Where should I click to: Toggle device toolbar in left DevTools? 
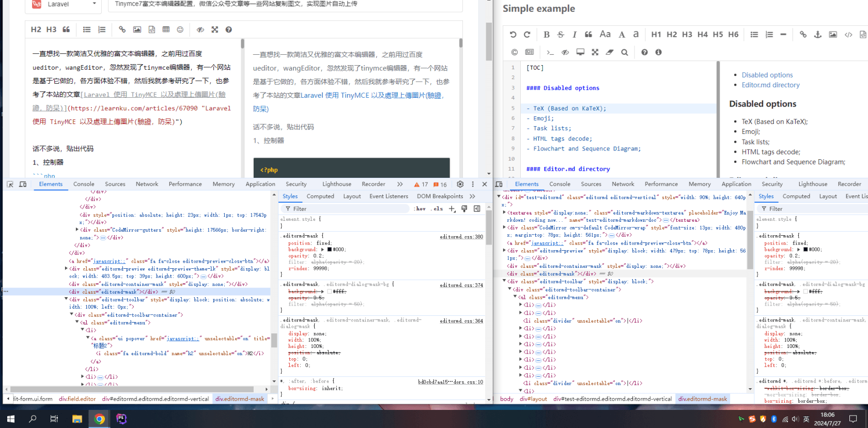pos(23,184)
